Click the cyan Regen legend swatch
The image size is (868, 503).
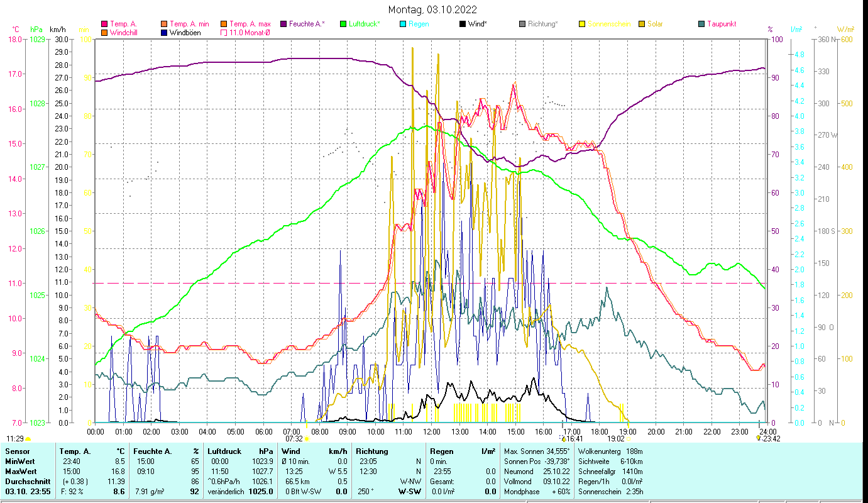pos(403,24)
